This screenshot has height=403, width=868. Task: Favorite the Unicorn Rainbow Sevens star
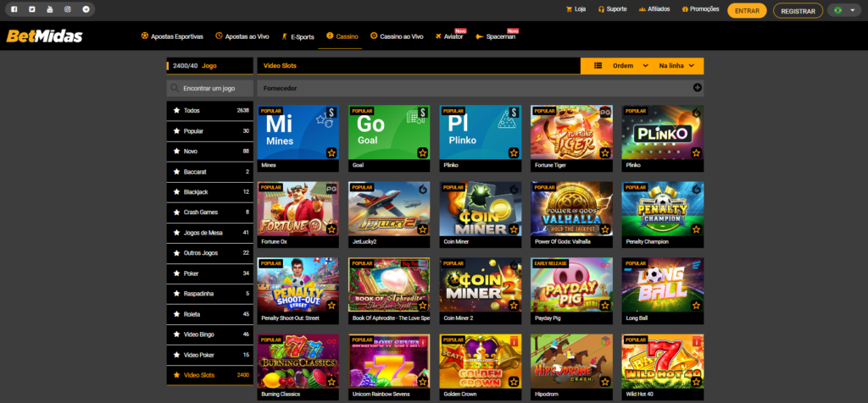click(x=422, y=382)
